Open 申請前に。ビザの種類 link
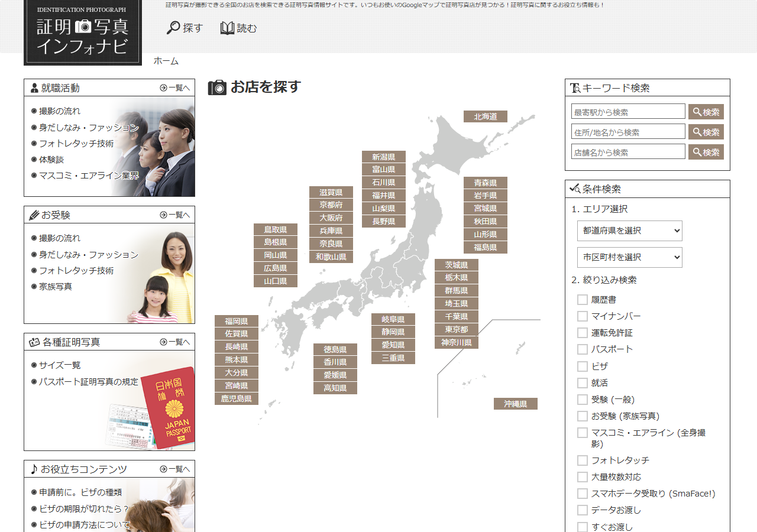Image resolution: width=757 pixels, height=532 pixels. pyautogui.click(x=80, y=492)
